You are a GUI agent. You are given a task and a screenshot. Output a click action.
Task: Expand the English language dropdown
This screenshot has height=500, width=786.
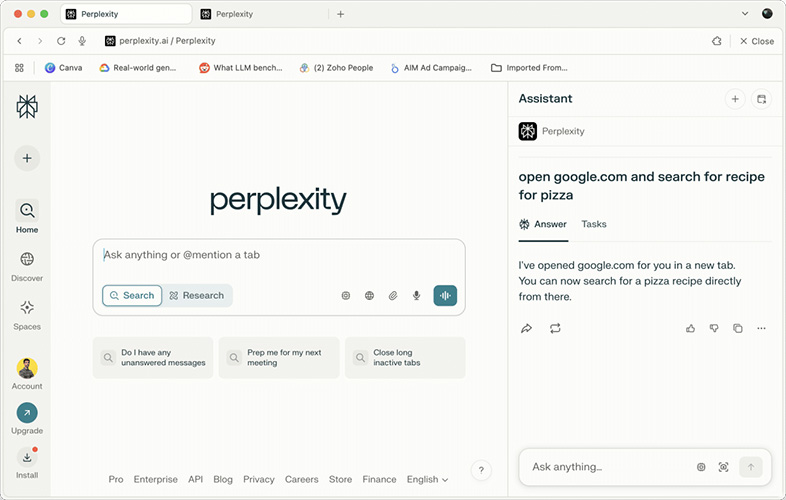pyautogui.click(x=427, y=479)
